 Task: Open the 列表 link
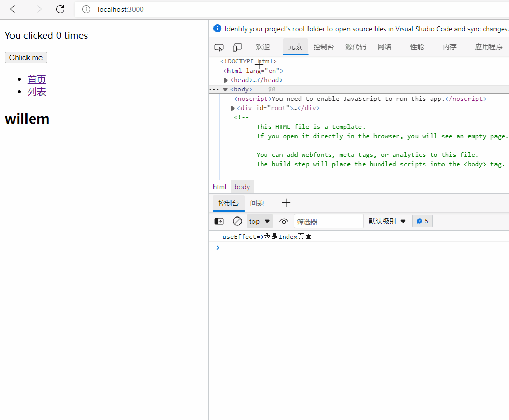tap(37, 92)
